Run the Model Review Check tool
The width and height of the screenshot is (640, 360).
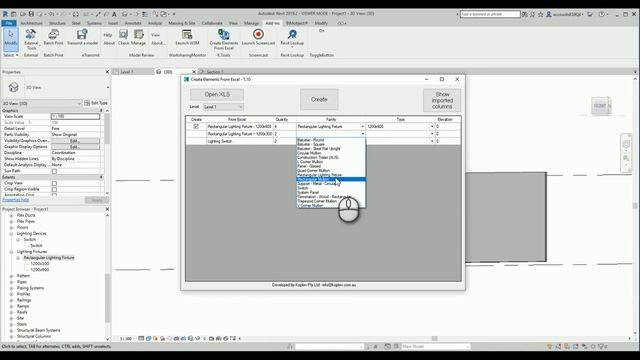coord(124,37)
